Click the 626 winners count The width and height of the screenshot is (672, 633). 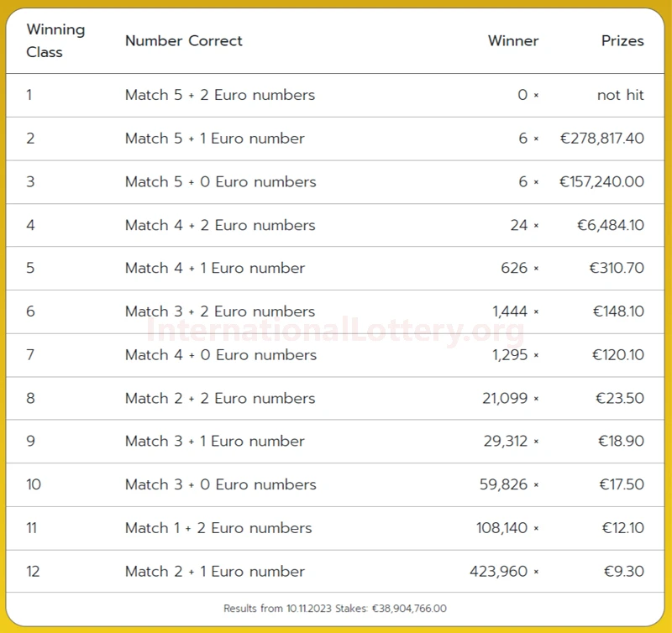[x=514, y=268]
